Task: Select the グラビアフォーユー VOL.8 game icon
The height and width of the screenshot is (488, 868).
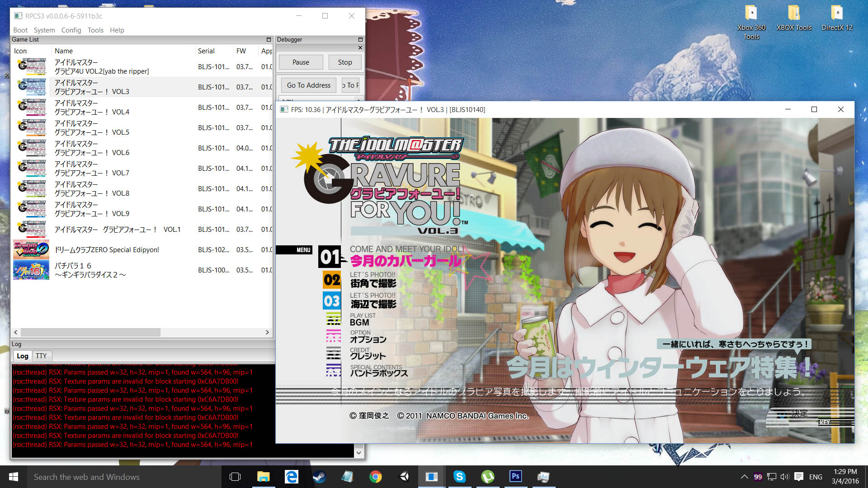Action: tap(31, 188)
